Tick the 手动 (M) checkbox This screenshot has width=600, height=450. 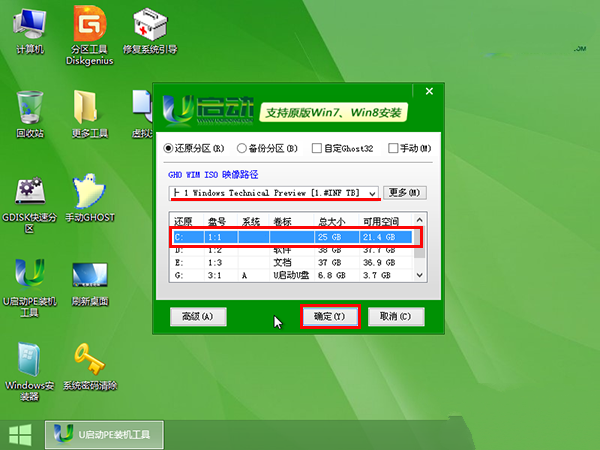[x=393, y=148]
